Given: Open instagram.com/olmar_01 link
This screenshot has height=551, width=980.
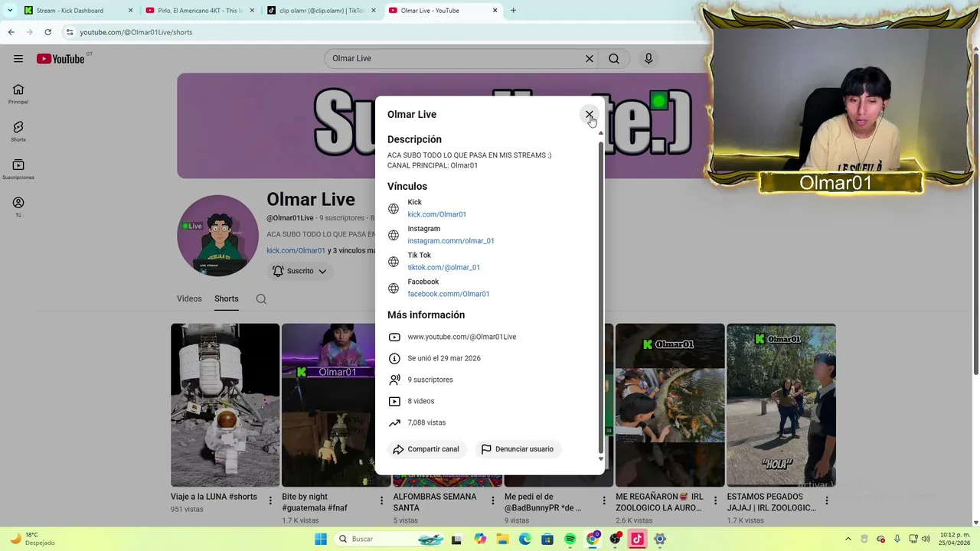Looking at the screenshot, I should (450, 241).
